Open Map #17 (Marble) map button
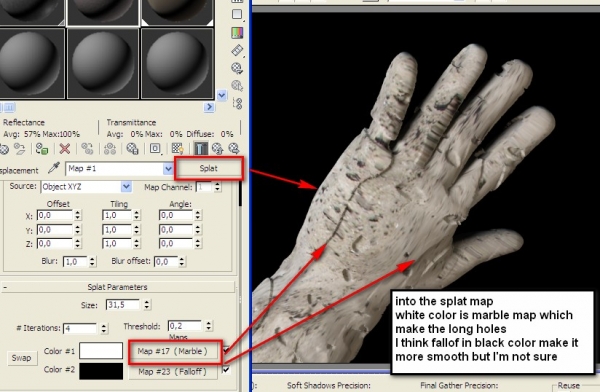Image resolution: width=600 pixels, height=392 pixels. click(173, 351)
